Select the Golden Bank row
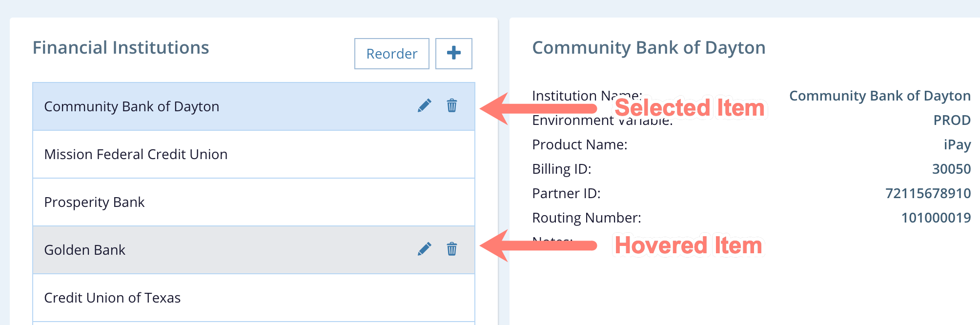Image resolution: width=980 pixels, height=325 pixels. pyautogui.click(x=85, y=250)
